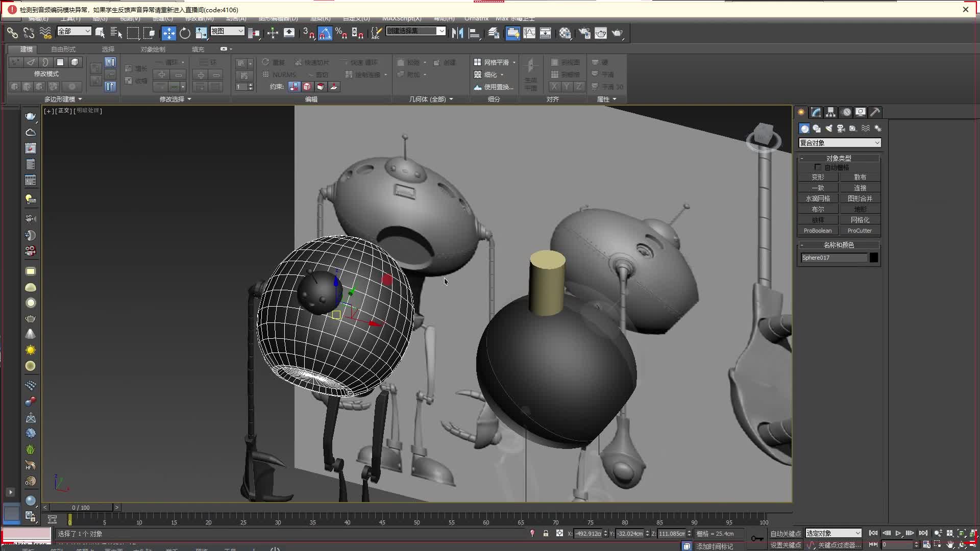Toggle angle snap in main toolbar
Viewport: 980px width, 551px height.
point(325,33)
